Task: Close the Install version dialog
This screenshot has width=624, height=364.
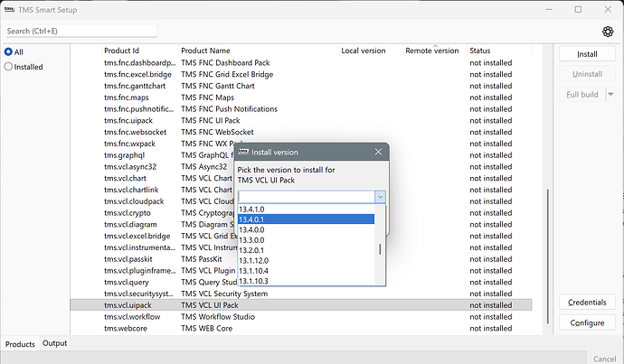Action: (378, 152)
